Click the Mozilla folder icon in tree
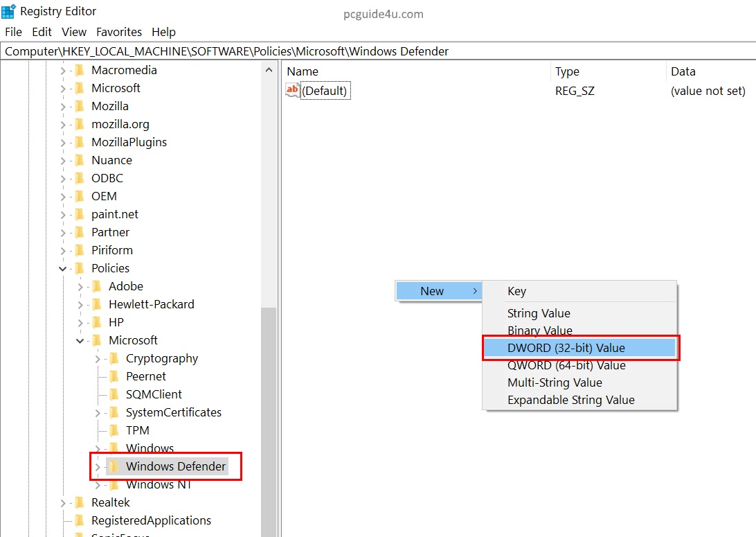 pyautogui.click(x=80, y=106)
